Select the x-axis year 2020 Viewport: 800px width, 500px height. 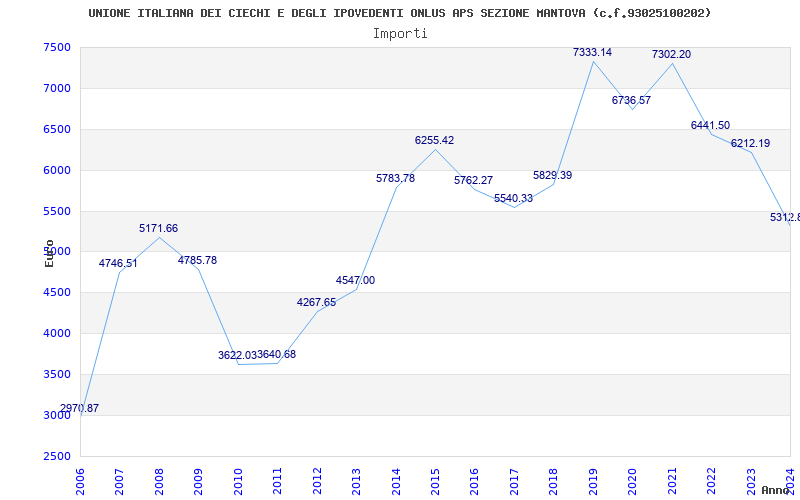click(633, 482)
